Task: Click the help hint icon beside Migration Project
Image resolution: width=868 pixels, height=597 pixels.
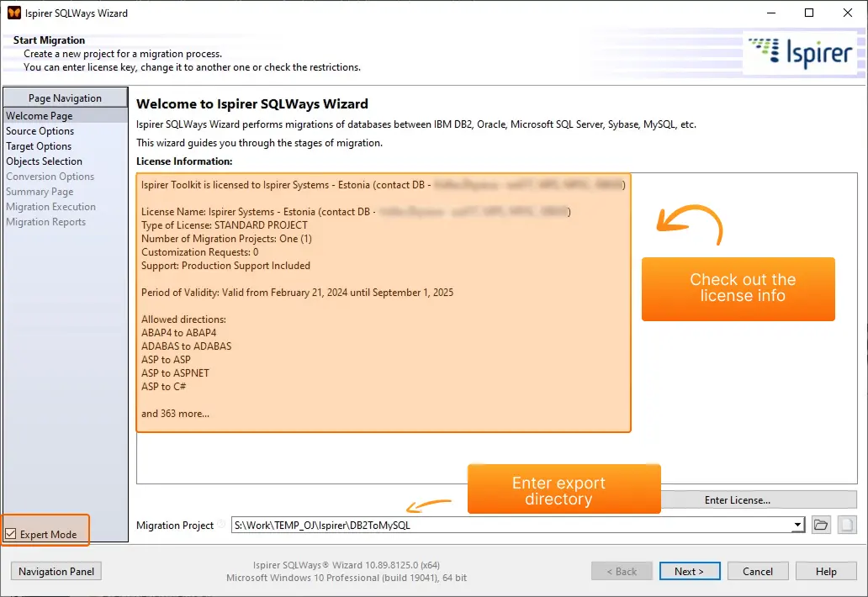Action: pos(221,524)
